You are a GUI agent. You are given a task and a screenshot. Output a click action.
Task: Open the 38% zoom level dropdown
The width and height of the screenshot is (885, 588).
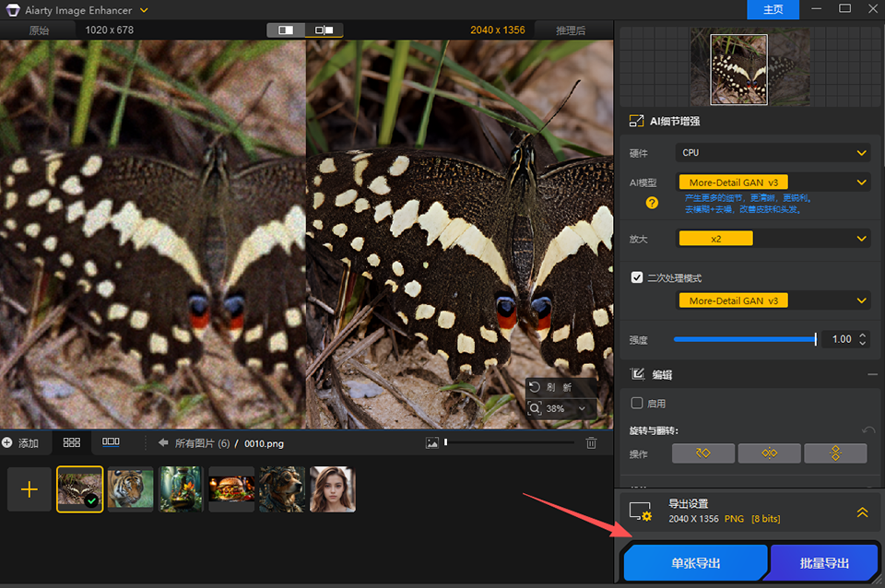(582, 408)
